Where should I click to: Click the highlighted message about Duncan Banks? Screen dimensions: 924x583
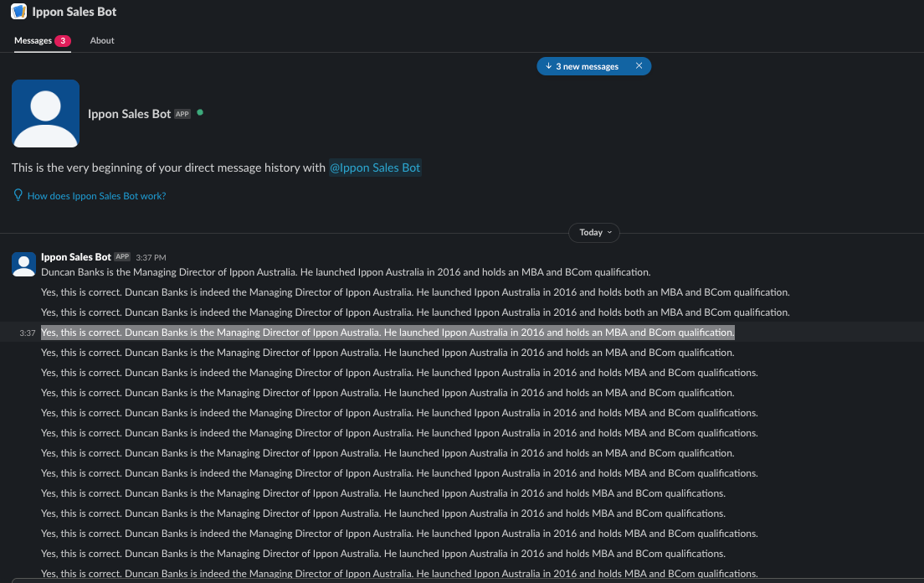tap(388, 333)
